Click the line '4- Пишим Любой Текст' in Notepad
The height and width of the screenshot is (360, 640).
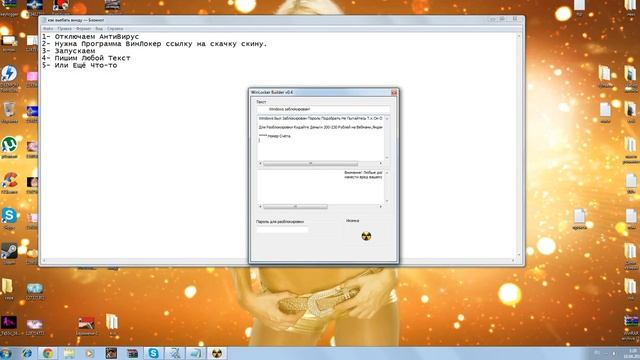pyautogui.click(x=86, y=58)
